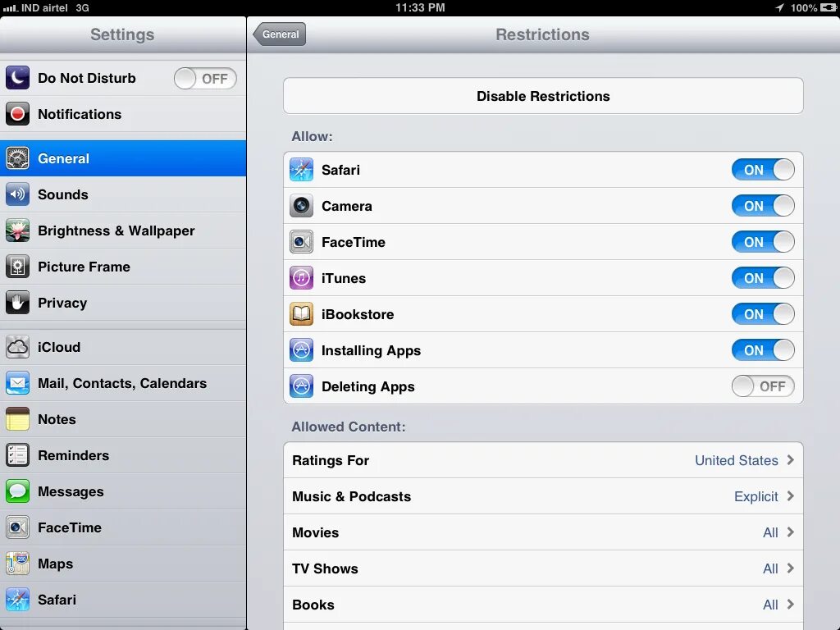840x630 pixels.
Task: Tap the iBookstore book icon
Action: 302,314
